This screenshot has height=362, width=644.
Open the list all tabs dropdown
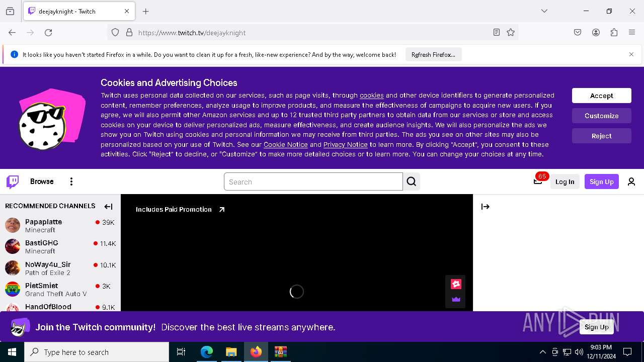point(544,11)
